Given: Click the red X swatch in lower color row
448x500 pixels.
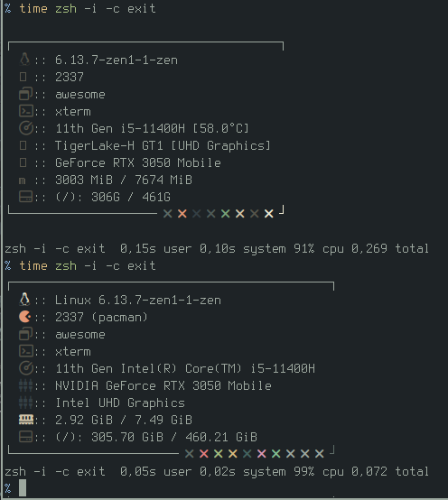Looking at the screenshot, I should (203, 453).
